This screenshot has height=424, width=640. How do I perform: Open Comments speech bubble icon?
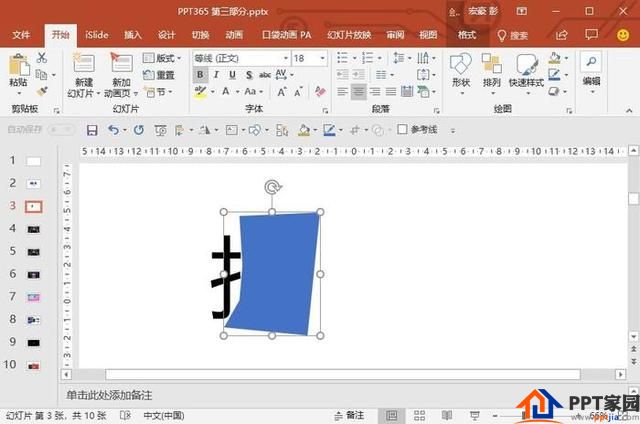591,35
